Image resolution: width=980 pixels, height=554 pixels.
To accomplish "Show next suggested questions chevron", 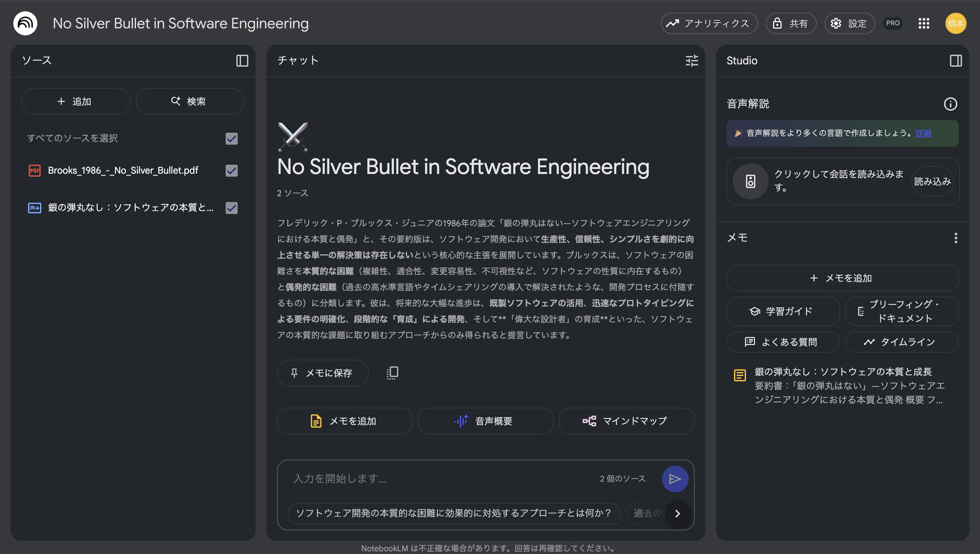I will tap(677, 513).
